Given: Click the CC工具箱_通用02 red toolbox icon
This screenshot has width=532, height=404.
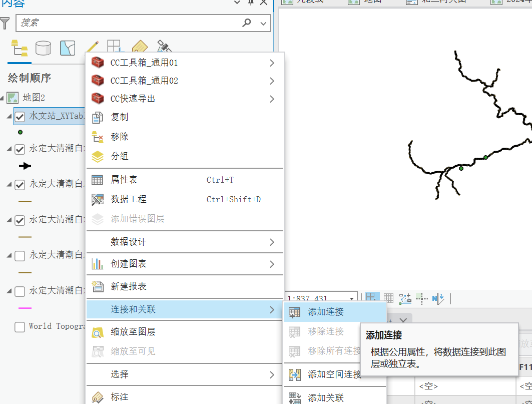Looking at the screenshot, I should point(98,81).
